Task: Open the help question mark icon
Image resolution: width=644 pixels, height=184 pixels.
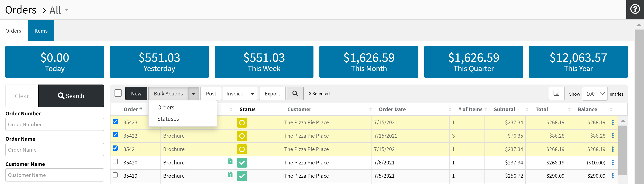Action: click(635, 9)
